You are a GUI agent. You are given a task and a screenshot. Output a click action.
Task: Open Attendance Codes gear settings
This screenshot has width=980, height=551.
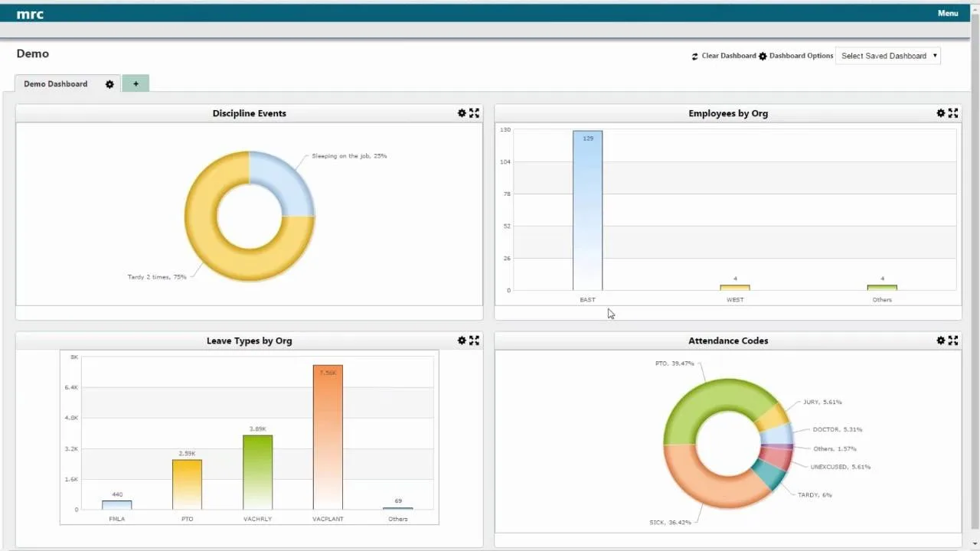(x=941, y=341)
